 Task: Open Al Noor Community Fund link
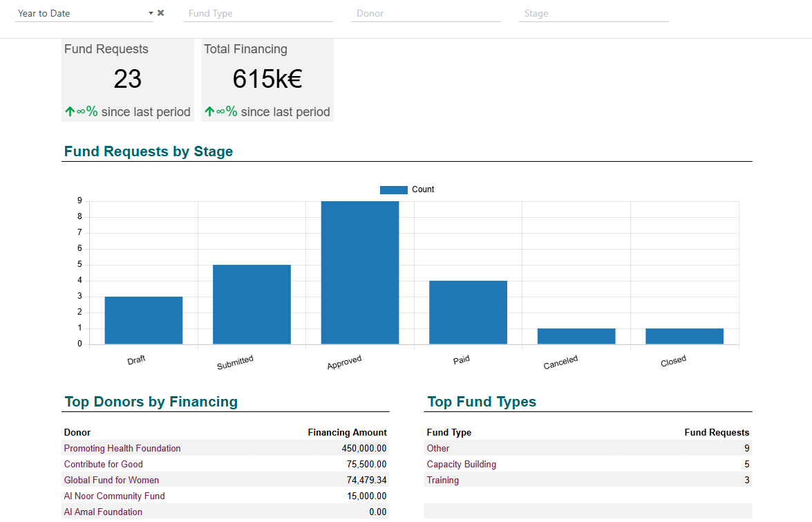(115, 496)
